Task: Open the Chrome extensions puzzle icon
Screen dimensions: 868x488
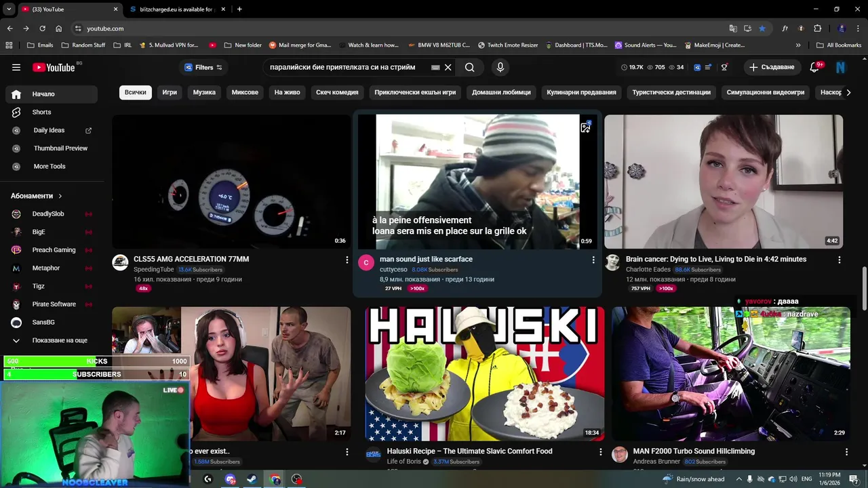Action: pyautogui.click(x=817, y=28)
